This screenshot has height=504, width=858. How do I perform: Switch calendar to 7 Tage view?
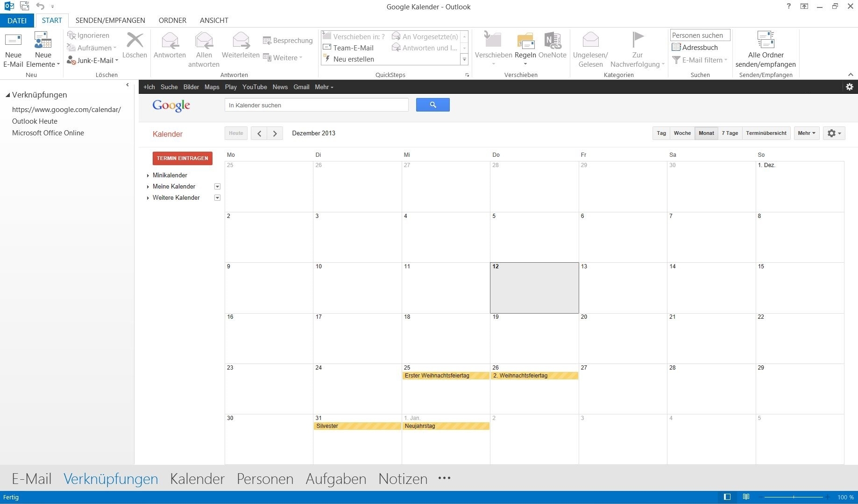(x=730, y=133)
